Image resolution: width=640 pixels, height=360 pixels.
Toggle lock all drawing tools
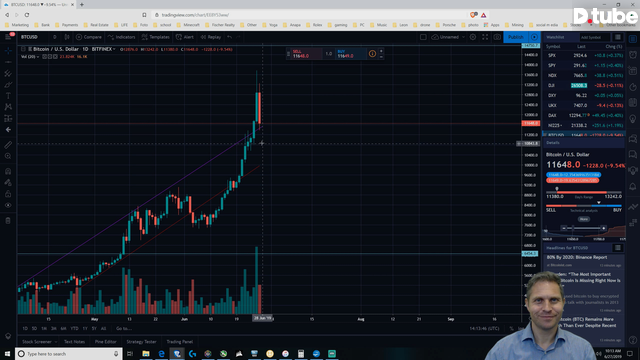(x=8, y=194)
